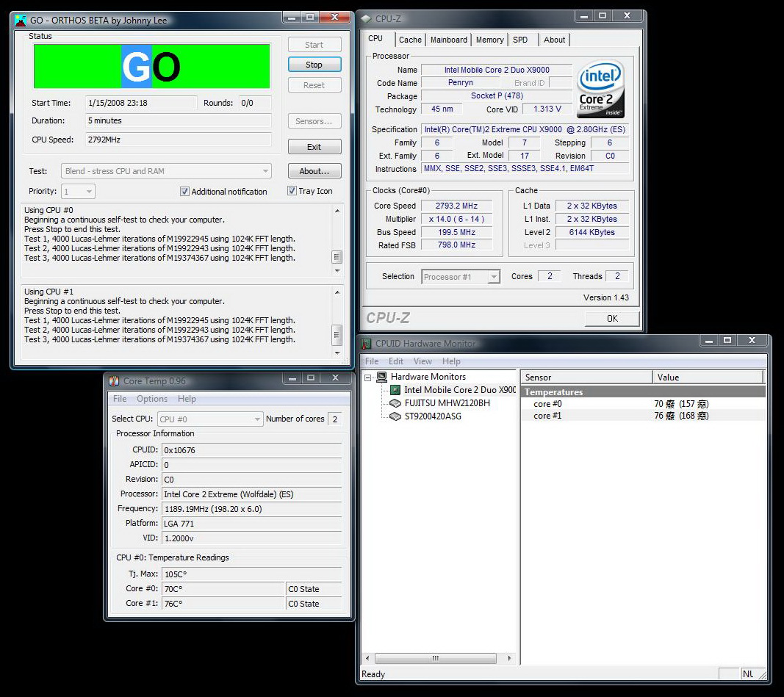This screenshot has width=784, height=697.
Task: Open Hardware Monitor View menu
Action: pos(422,361)
